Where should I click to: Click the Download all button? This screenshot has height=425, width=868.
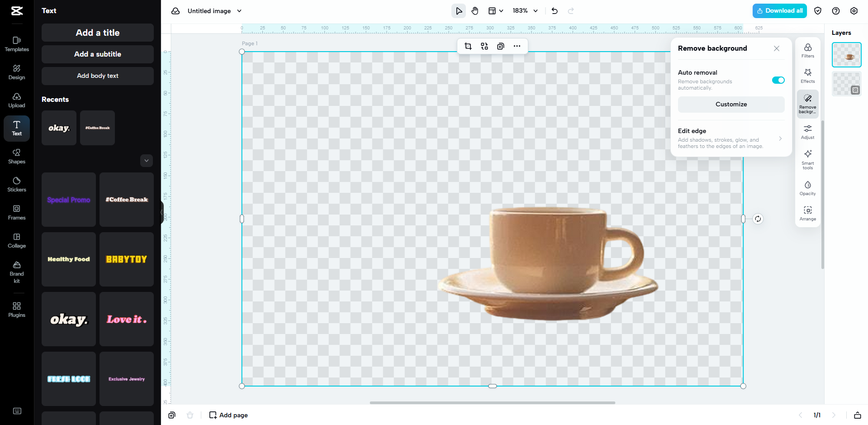[779, 10]
